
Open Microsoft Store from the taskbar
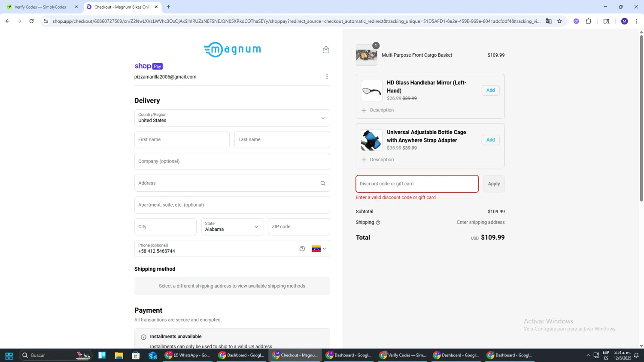point(136,356)
